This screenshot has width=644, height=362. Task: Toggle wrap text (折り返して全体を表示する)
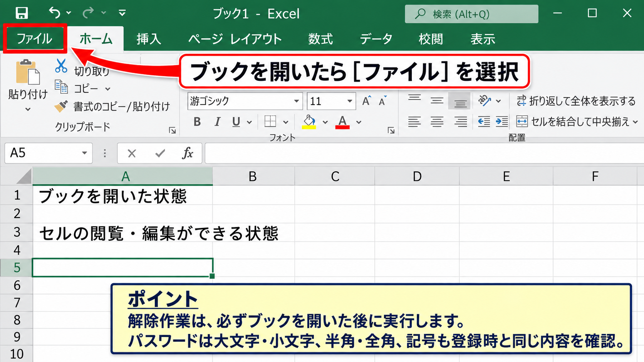point(576,101)
